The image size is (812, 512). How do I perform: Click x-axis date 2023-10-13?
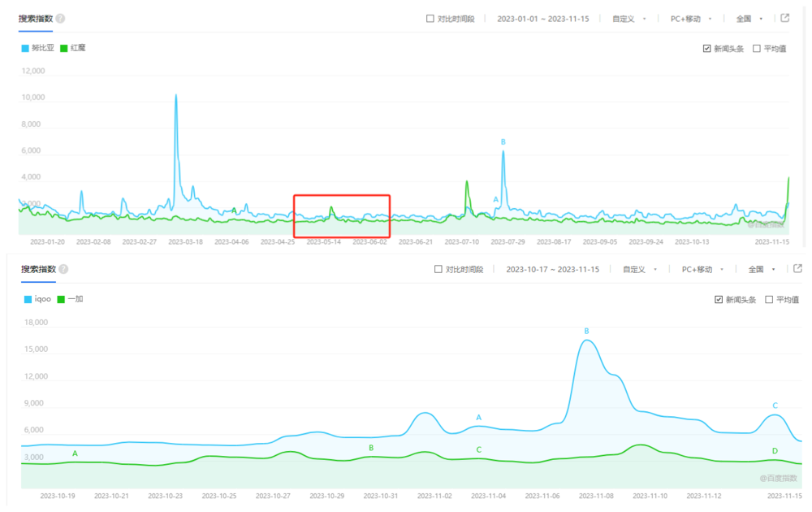point(692,242)
